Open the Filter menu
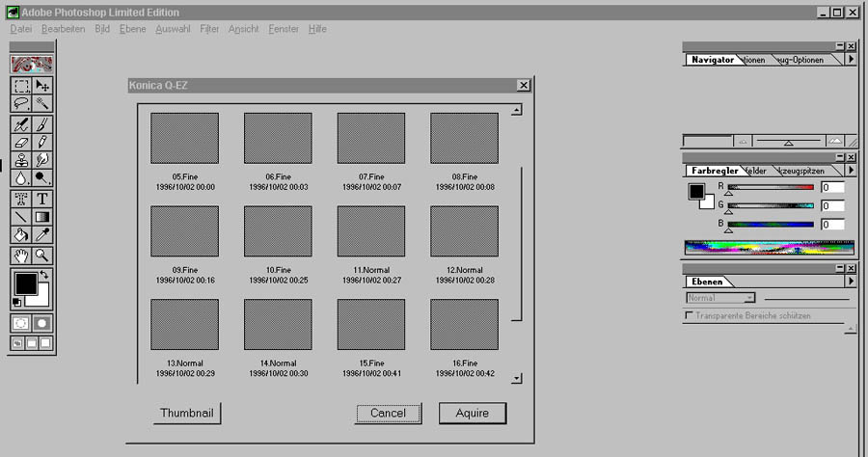 tap(209, 29)
